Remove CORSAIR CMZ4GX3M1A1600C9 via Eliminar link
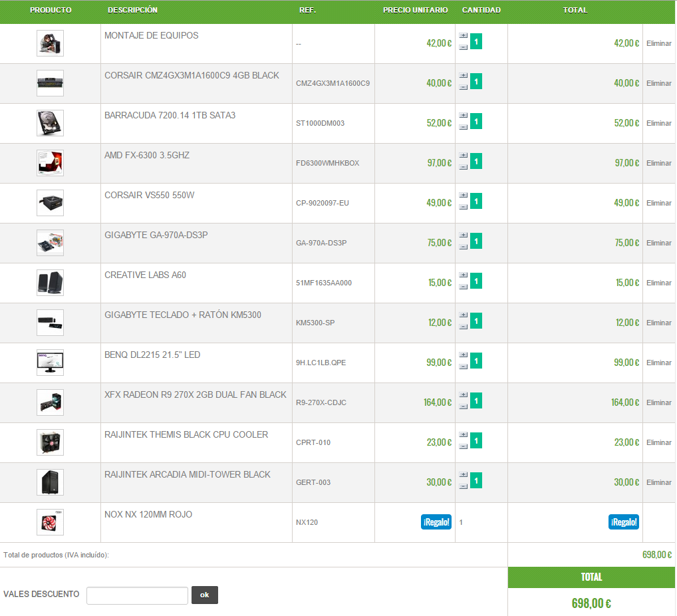677x616 pixels. 658,83
